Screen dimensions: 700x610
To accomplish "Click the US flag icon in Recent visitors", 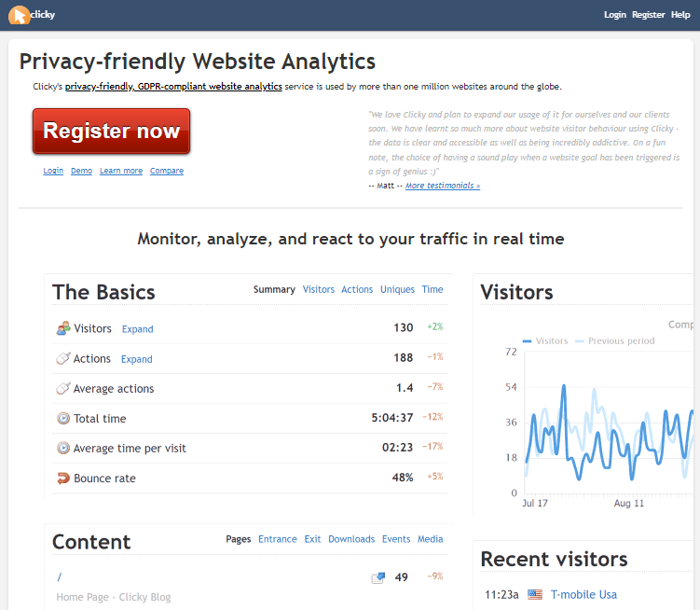I will pos(534,594).
